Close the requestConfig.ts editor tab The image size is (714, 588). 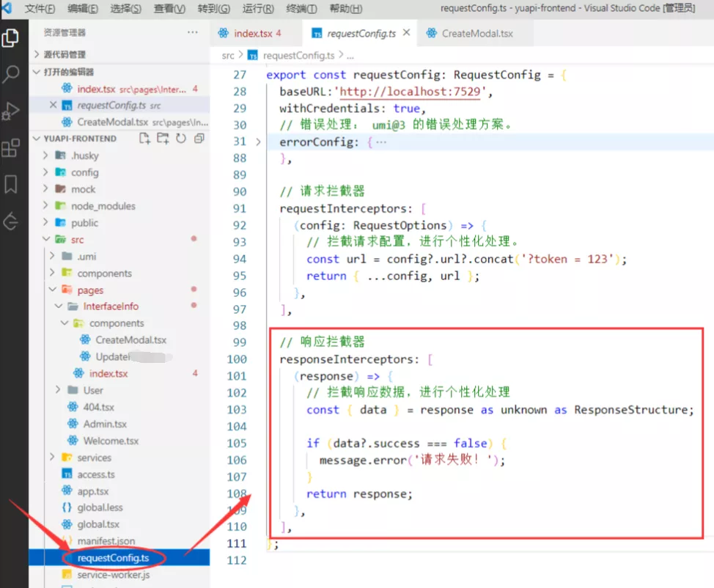pos(407,33)
